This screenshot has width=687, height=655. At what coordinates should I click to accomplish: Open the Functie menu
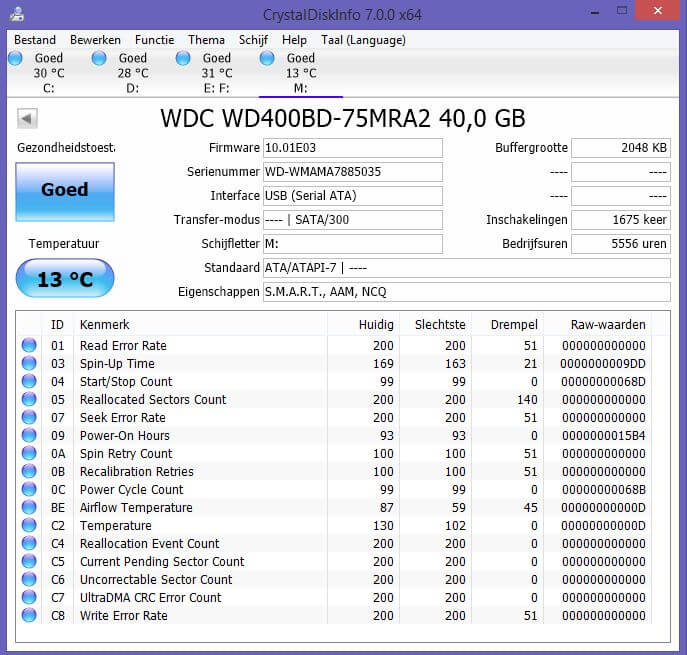point(154,40)
